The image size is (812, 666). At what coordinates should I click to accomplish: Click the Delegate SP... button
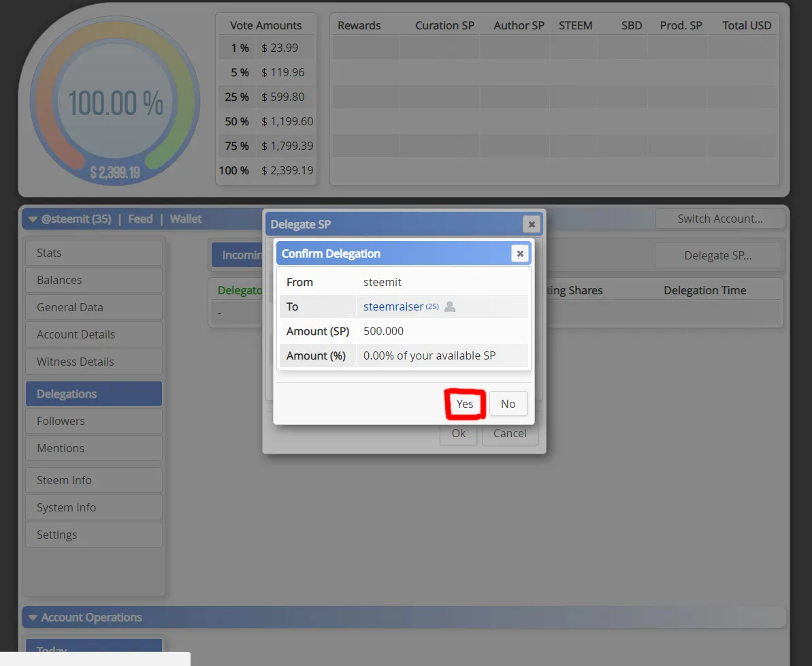tap(718, 255)
